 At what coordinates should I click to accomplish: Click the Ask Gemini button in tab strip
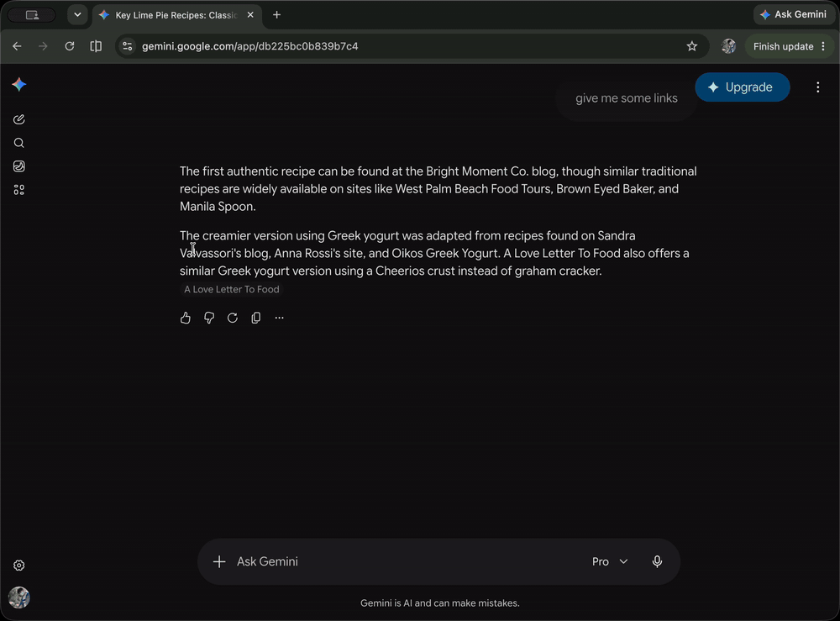point(794,15)
